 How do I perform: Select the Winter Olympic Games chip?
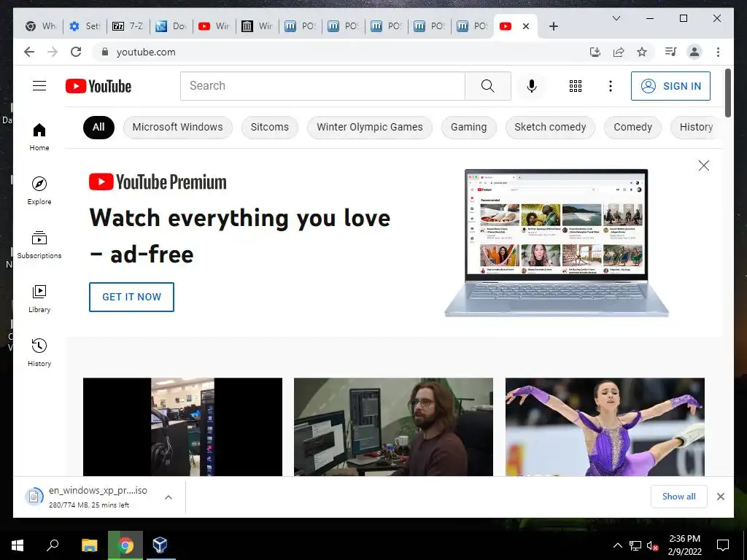pyautogui.click(x=370, y=127)
